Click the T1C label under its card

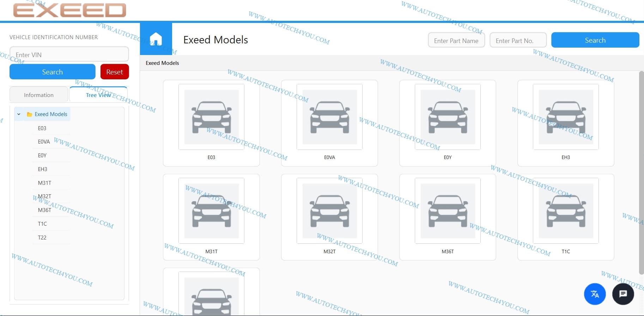point(566,251)
